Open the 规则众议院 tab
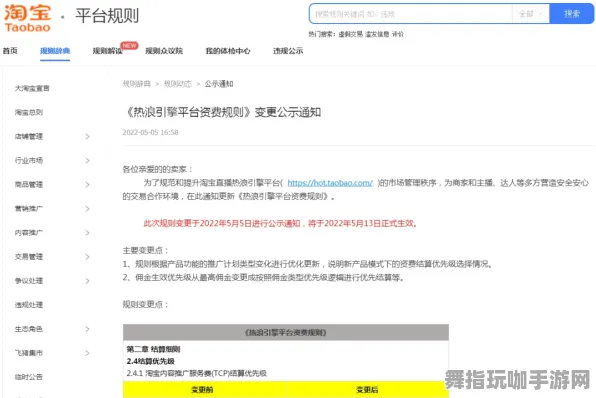596x398 pixels. coord(164,51)
